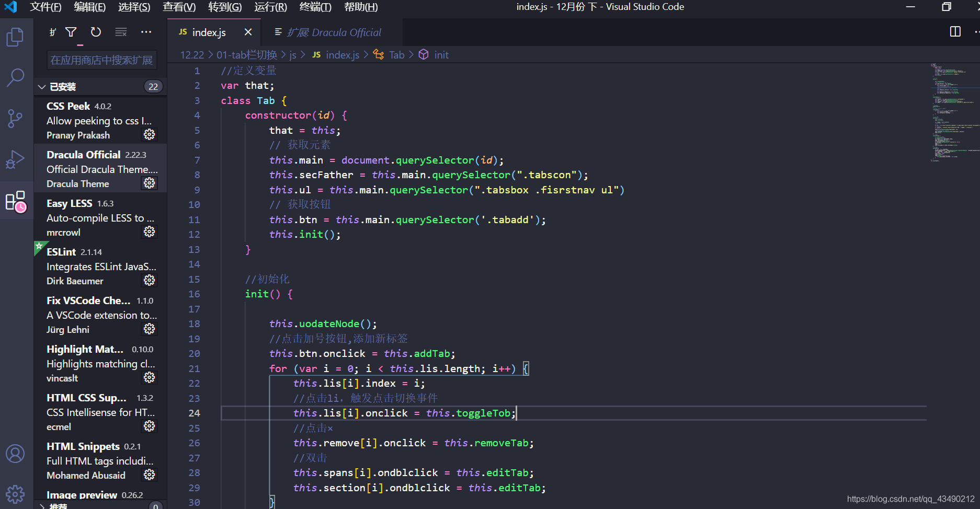Select the HTML CSS Support extension
Viewport: 980px width, 509px height.
point(100,412)
